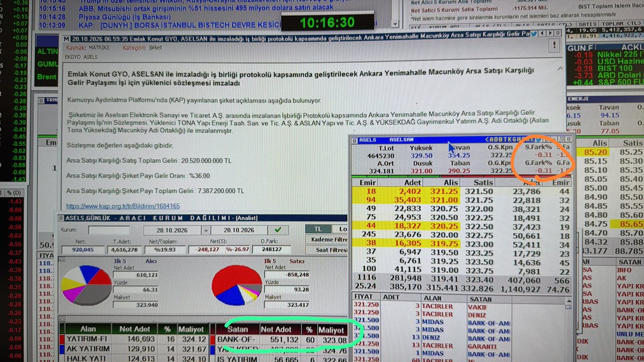Click the M icon on the news window title bar
The height and width of the screenshot is (362, 644).
(x=65, y=39)
